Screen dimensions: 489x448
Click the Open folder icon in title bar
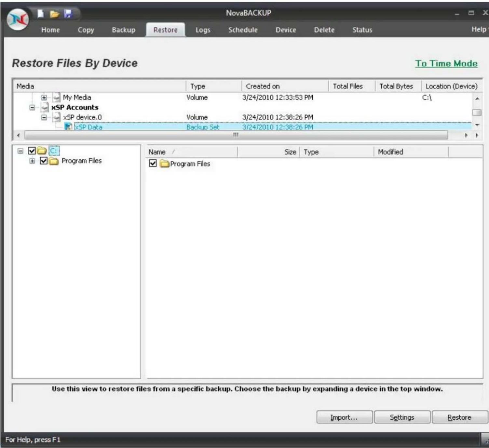pyautogui.click(x=54, y=14)
